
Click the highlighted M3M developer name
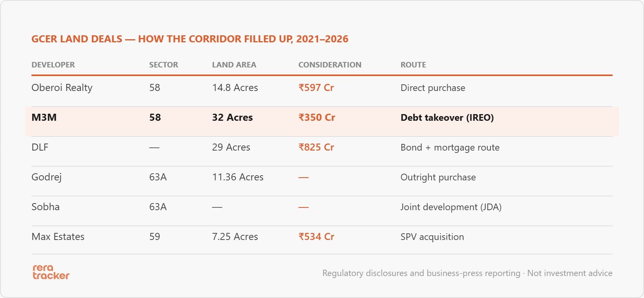pyautogui.click(x=44, y=118)
